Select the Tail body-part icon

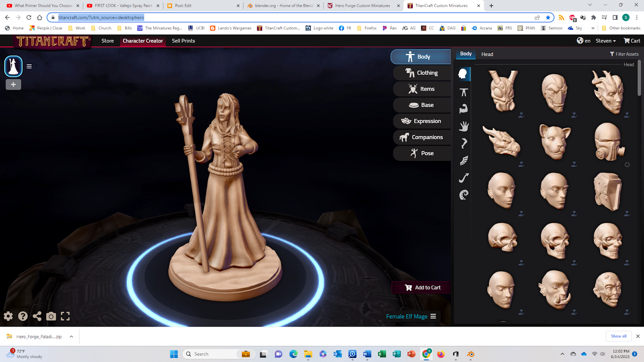click(x=464, y=178)
